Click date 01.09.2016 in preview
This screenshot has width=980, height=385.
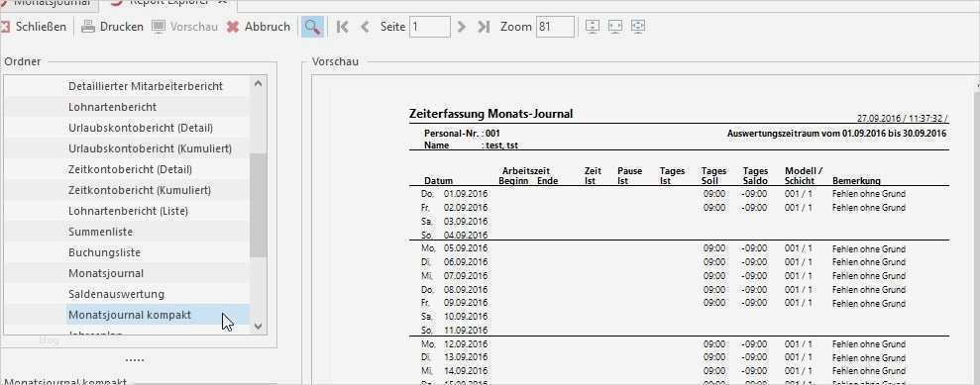point(466,194)
